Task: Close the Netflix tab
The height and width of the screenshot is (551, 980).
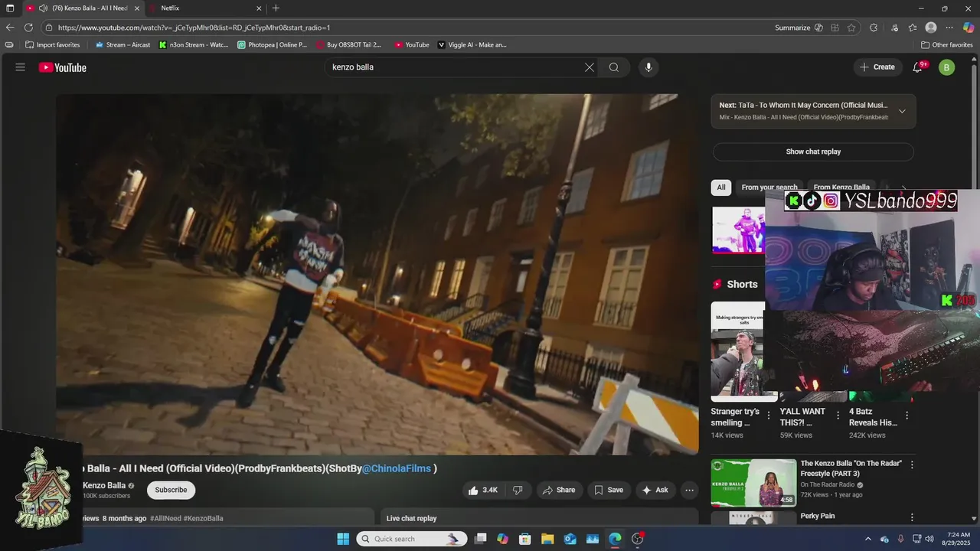Action: tap(259, 8)
